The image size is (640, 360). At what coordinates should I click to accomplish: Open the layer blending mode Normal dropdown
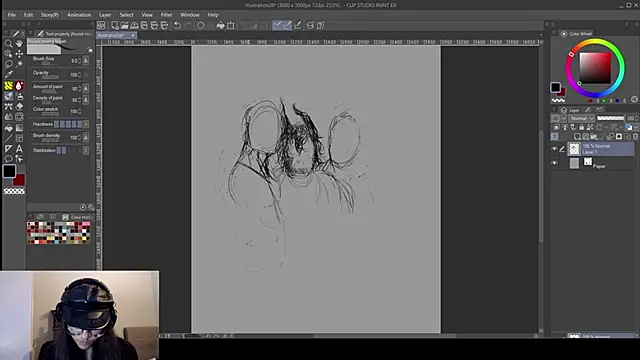tap(582, 118)
